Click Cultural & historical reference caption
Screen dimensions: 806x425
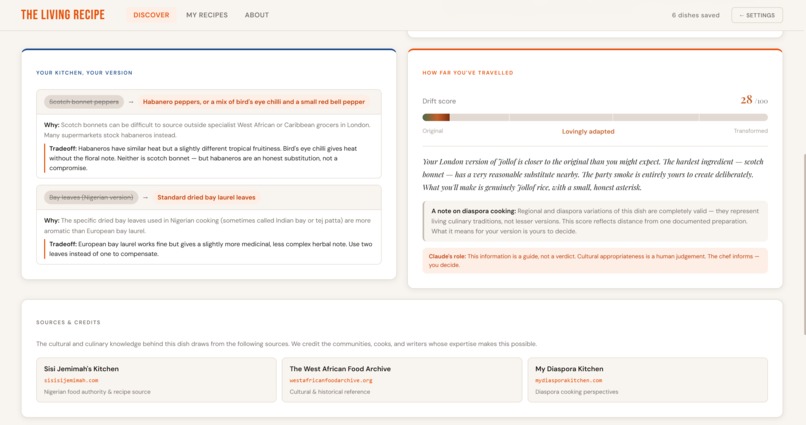[329, 392]
